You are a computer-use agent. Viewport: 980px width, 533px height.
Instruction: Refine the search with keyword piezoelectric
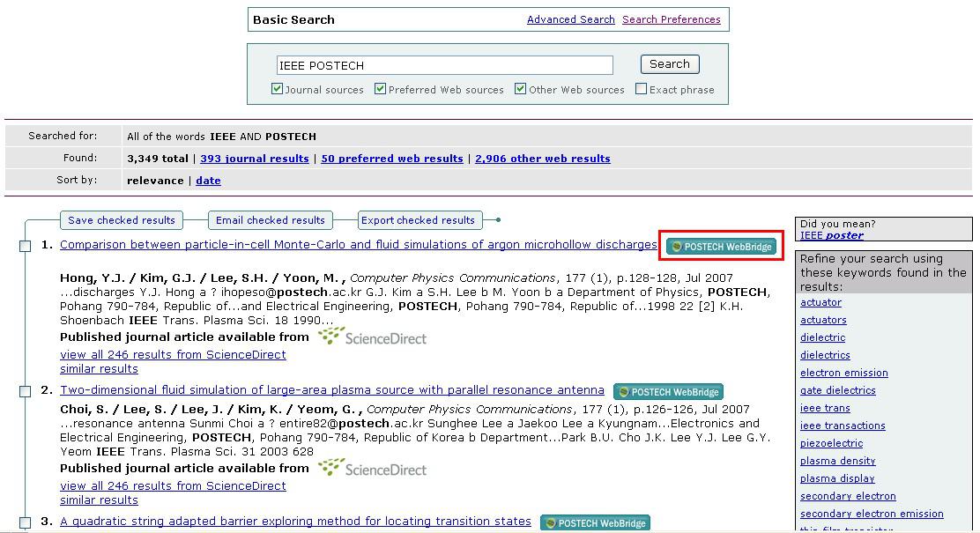coord(831,443)
